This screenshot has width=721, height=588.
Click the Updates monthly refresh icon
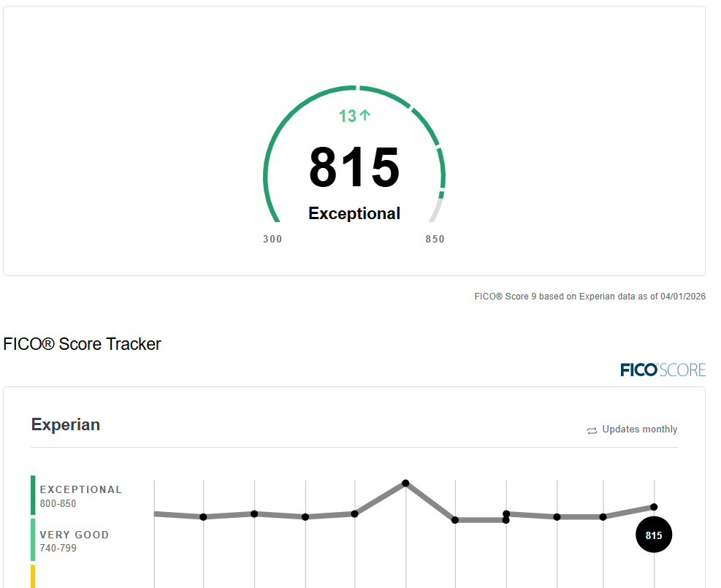(592, 431)
